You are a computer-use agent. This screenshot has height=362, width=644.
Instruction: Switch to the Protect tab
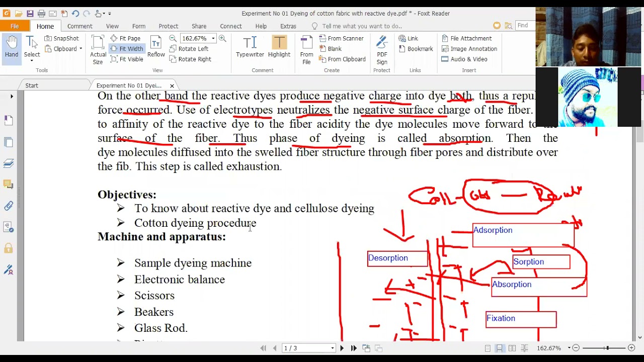coord(169,26)
